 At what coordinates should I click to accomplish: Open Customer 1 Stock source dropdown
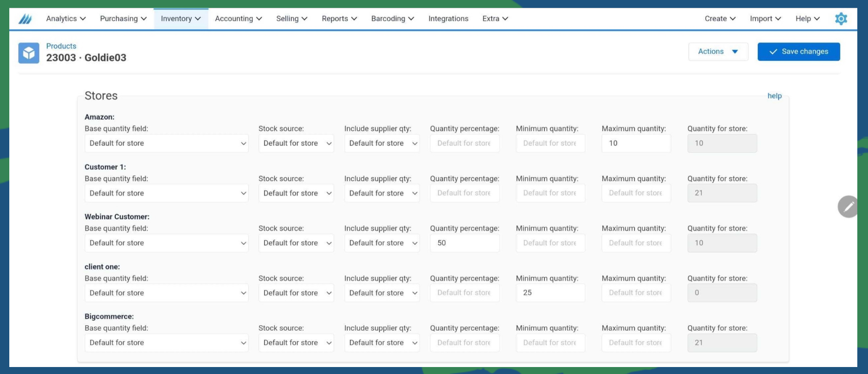pyautogui.click(x=296, y=193)
